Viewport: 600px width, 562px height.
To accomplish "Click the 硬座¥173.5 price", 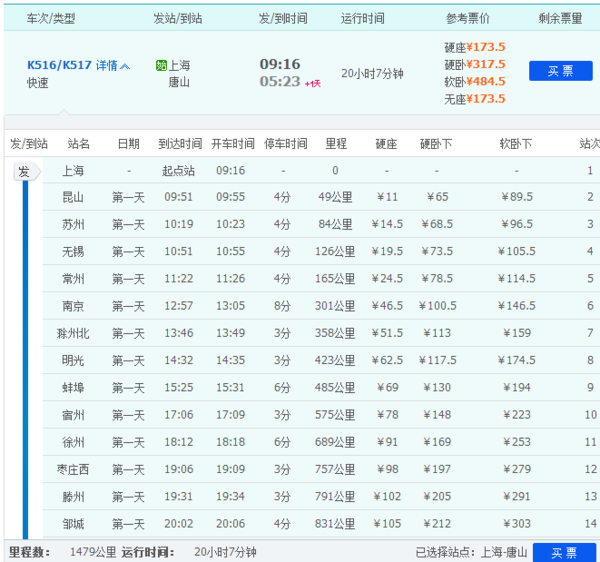I will (475, 47).
